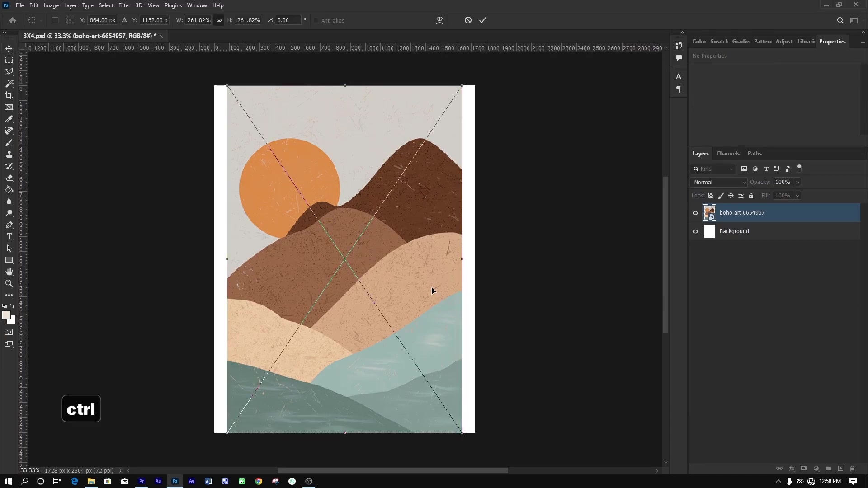Select the Zoom tool
The image size is (868, 488).
point(9,284)
